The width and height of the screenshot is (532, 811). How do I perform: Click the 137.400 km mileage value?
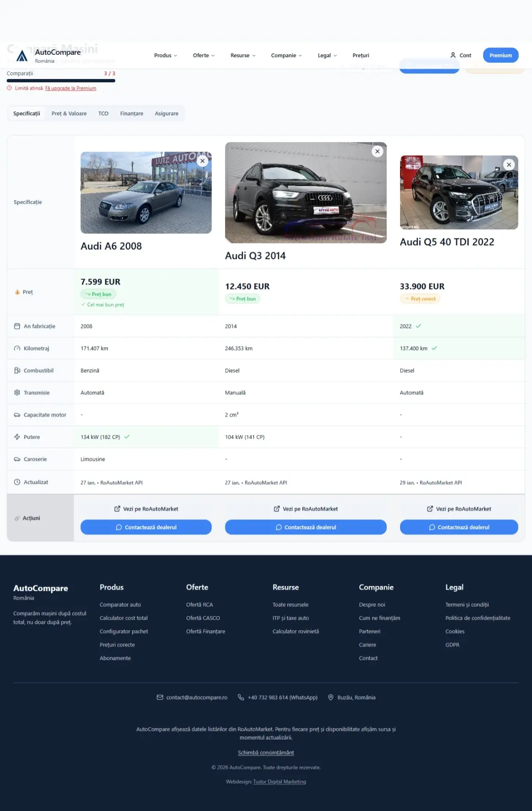(414, 348)
